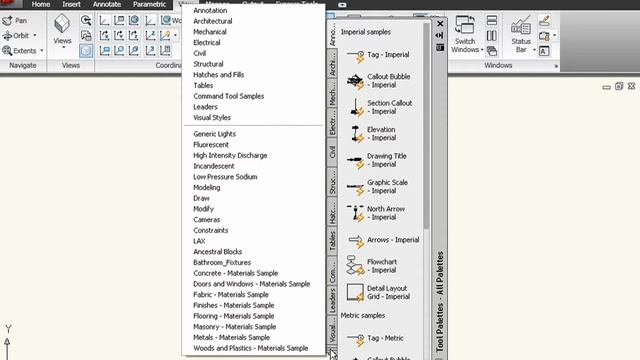Open the Extents dropdown arrow

pos(42,51)
